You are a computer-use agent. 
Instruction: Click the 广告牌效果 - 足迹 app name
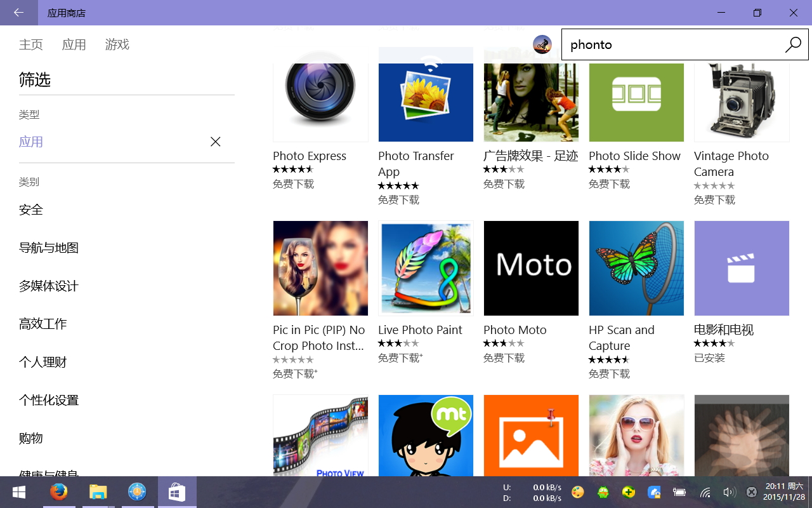pos(531,156)
